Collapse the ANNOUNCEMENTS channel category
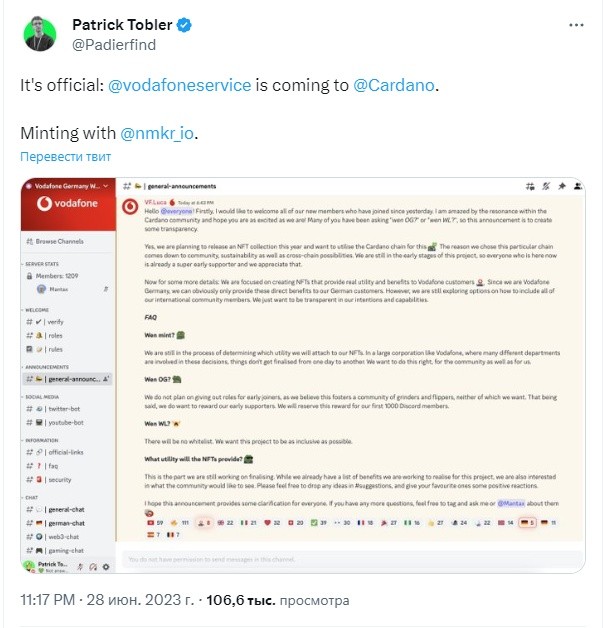Image resolution: width=603 pixels, height=628 pixels. coord(46,367)
